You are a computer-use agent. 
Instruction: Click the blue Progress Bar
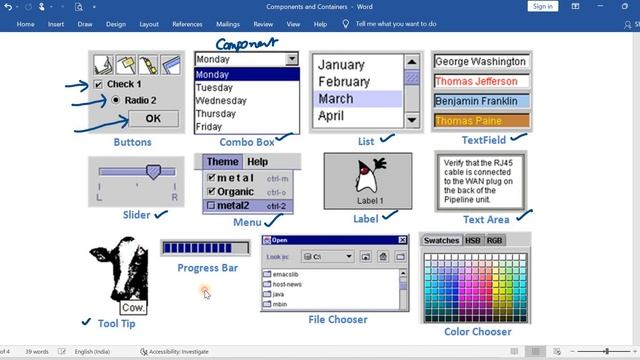(205, 248)
